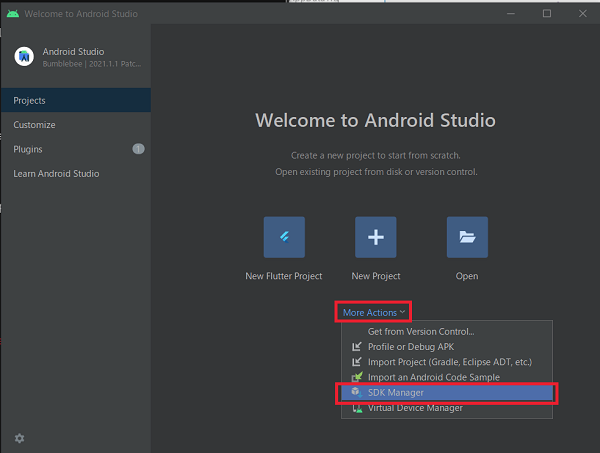Click the Open folder icon button
600x453 pixels.
(x=467, y=237)
